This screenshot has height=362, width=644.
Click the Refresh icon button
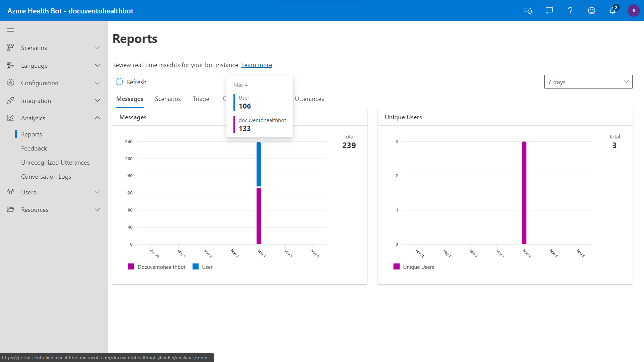coord(119,82)
